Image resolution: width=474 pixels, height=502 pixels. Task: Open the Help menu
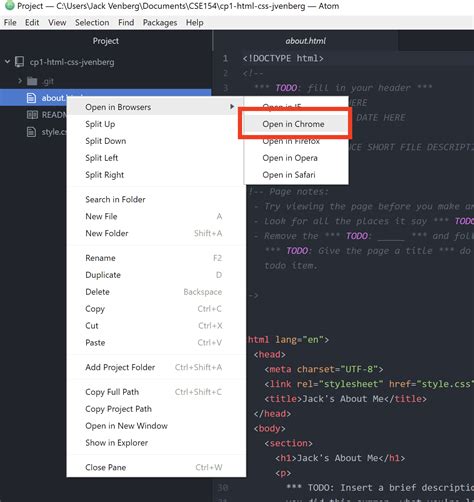195,22
